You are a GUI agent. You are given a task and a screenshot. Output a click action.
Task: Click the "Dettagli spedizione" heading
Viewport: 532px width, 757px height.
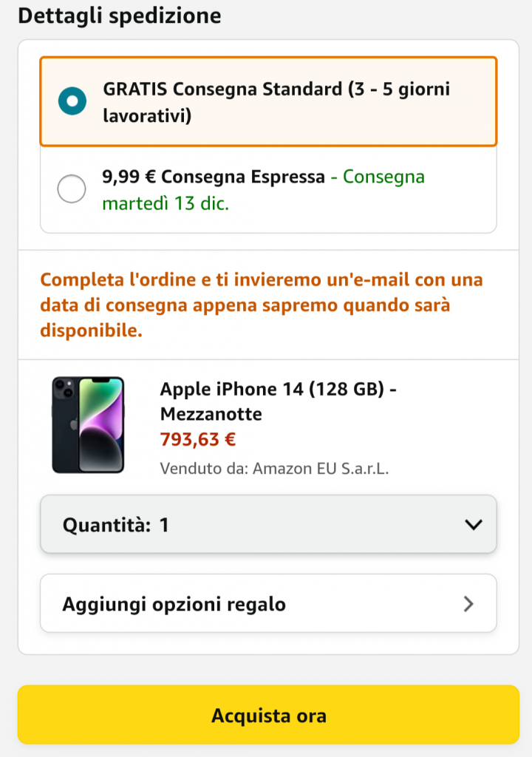(x=120, y=16)
